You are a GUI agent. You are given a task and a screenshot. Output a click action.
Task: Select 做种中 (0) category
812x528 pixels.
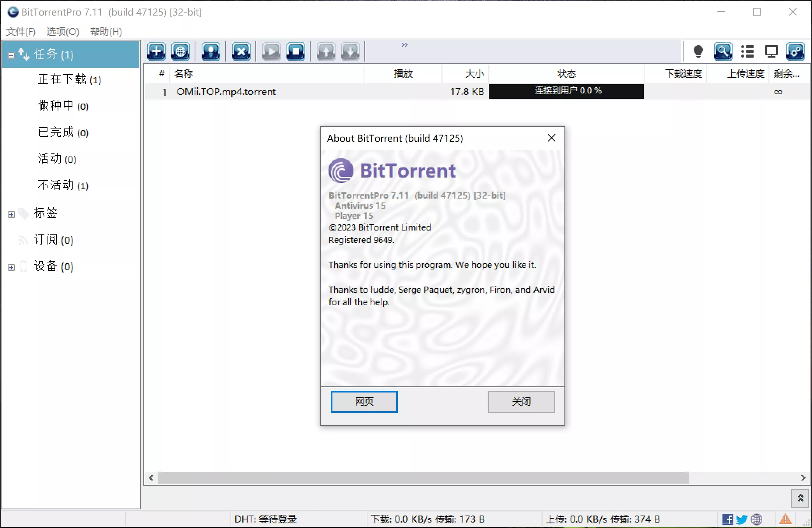pos(63,106)
